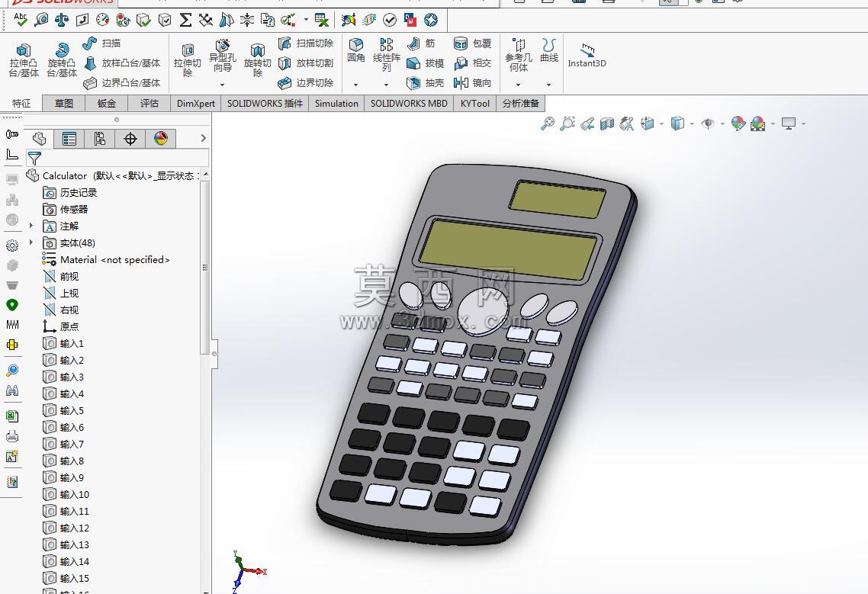The height and width of the screenshot is (594, 868).
Task: Switch to the SOLIDWORKS MBD tab
Action: (x=409, y=104)
